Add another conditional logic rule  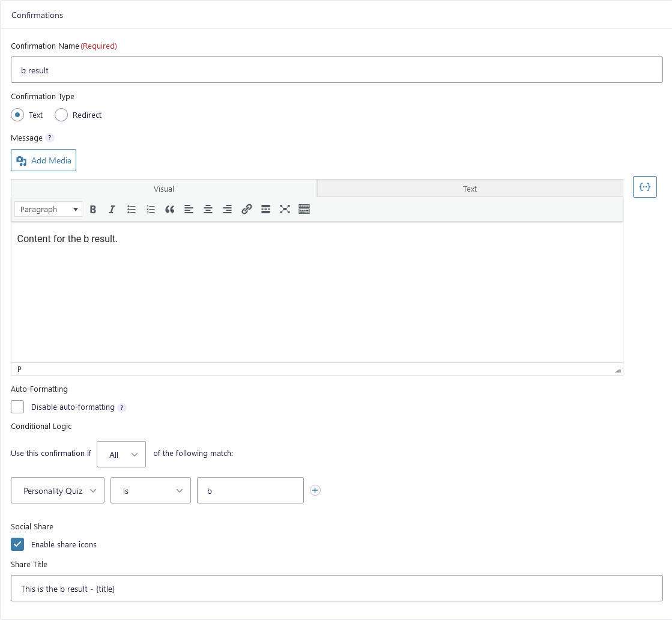coord(315,490)
